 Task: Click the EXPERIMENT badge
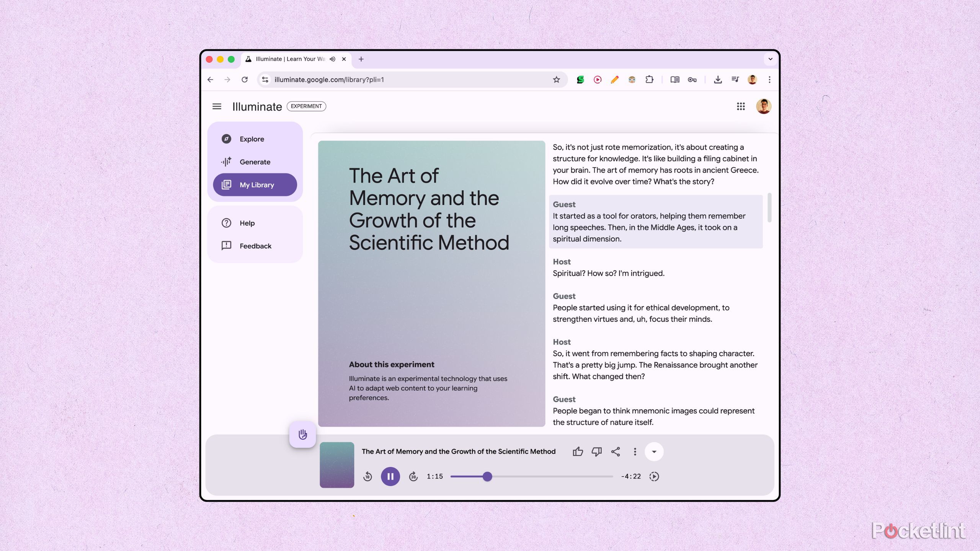(306, 106)
